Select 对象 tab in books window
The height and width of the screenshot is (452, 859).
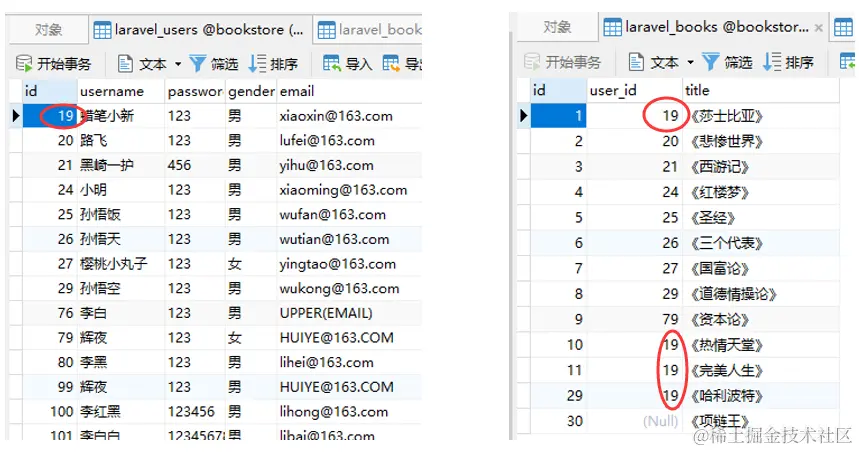point(557,27)
